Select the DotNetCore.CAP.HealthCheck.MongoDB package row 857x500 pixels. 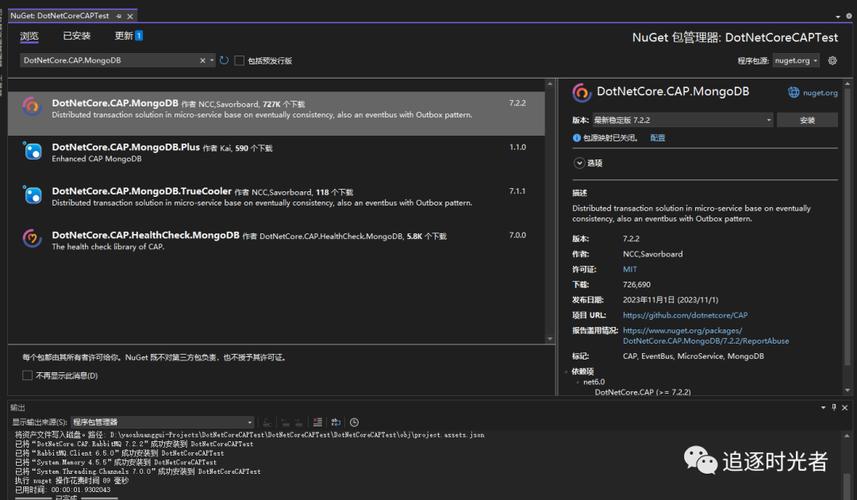click(276, 245)
